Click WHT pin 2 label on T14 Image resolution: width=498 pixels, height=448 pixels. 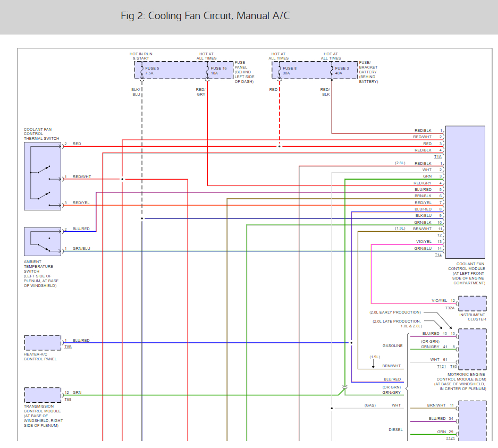[432, 170]
